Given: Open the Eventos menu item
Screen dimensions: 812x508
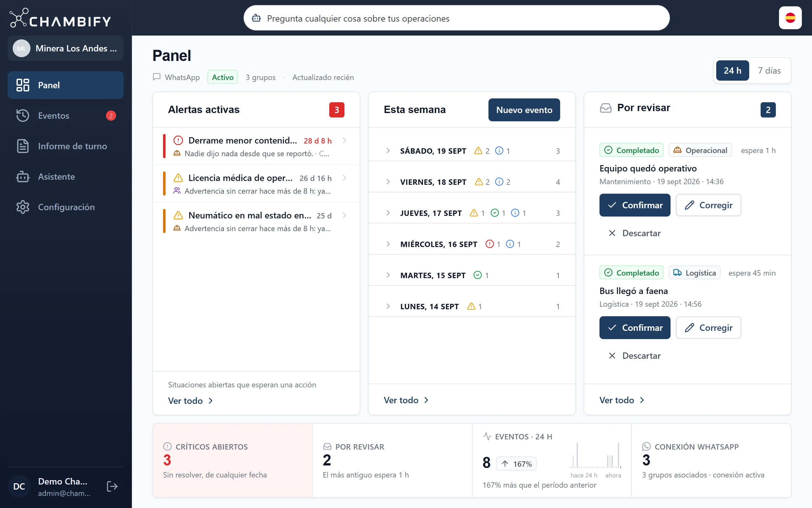Looking at the screenshot, I should click(65, 116).
